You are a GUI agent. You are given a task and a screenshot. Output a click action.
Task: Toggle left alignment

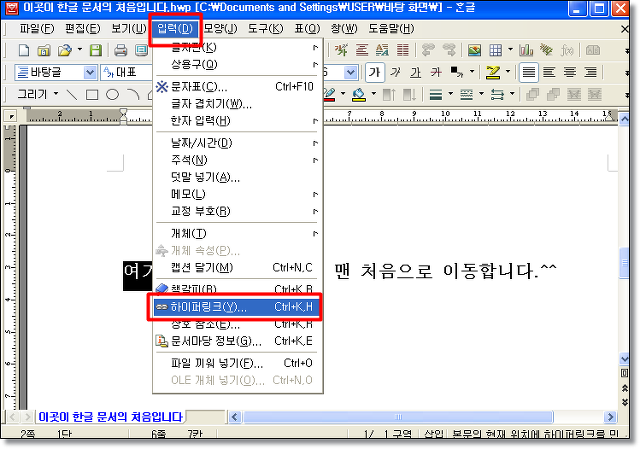click(x=549, y=73)
